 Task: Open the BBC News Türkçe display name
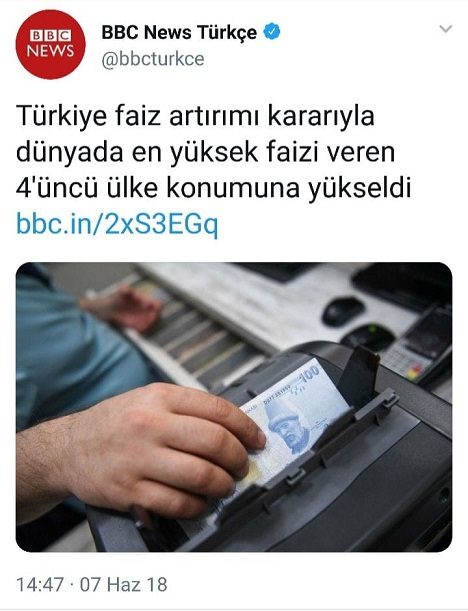(179, 32)
